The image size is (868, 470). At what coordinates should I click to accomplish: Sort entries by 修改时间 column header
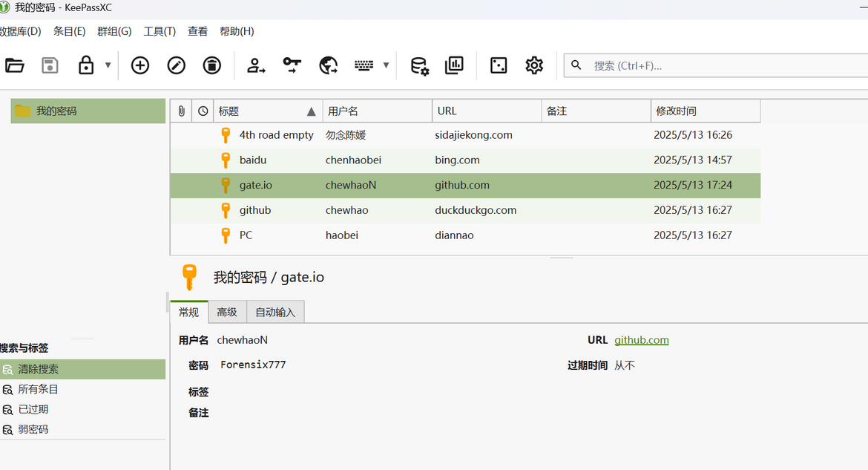tap(706, 111)
